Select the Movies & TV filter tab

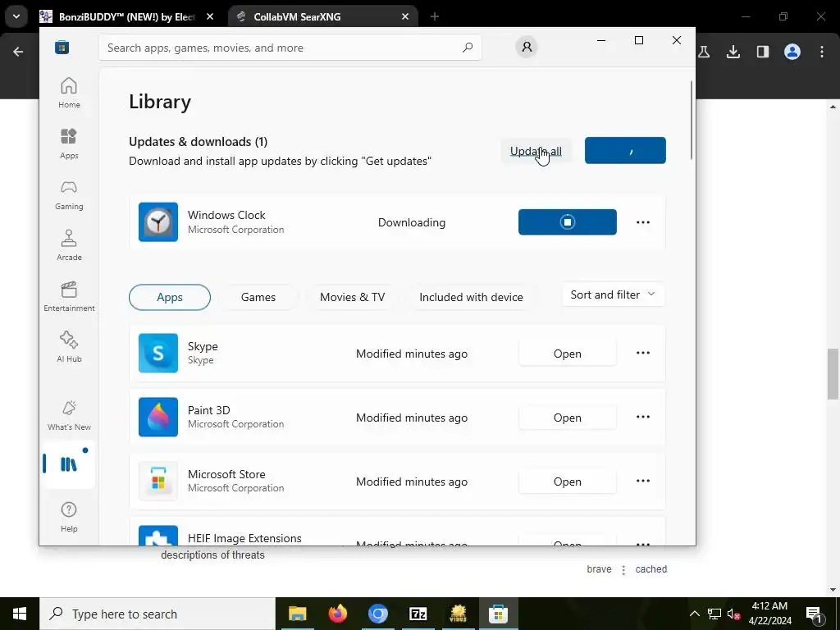coord(353,297)
